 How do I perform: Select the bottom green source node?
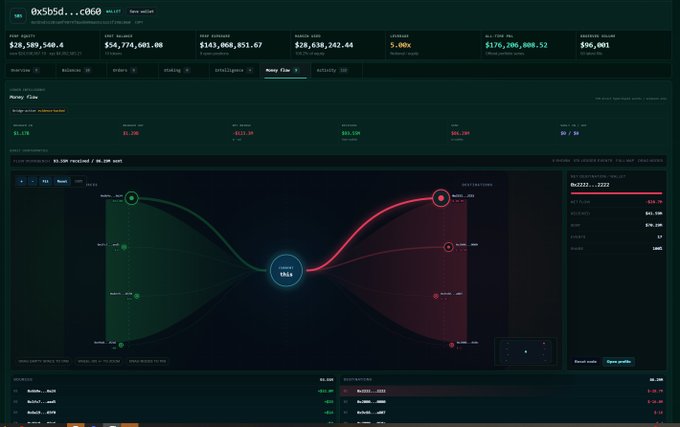coord(121,345)
